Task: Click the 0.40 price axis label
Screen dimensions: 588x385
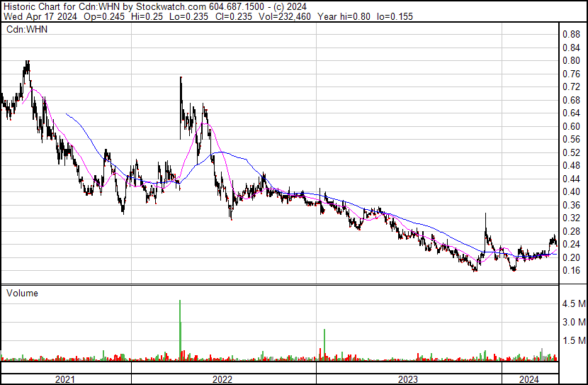Action: 571,191
